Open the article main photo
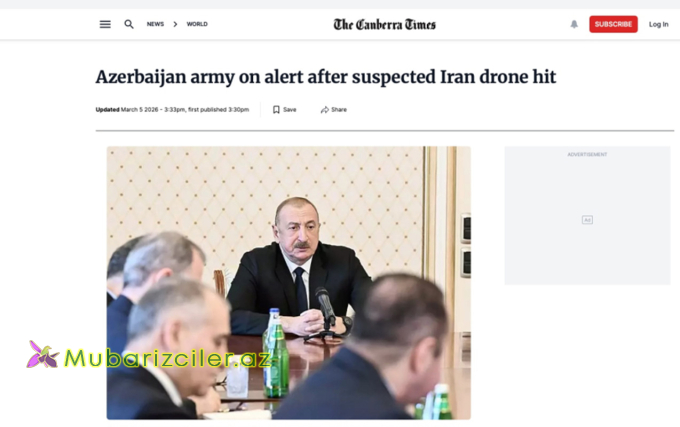 [288, 283]
